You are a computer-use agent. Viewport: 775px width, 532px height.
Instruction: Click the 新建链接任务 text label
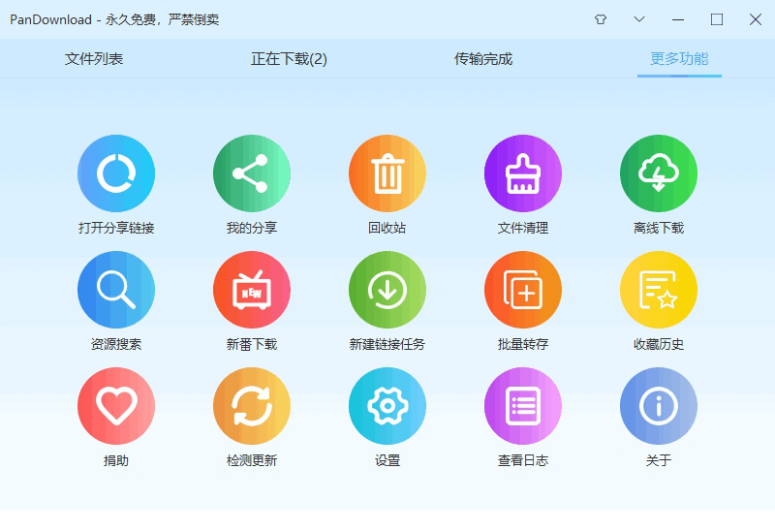387,344
